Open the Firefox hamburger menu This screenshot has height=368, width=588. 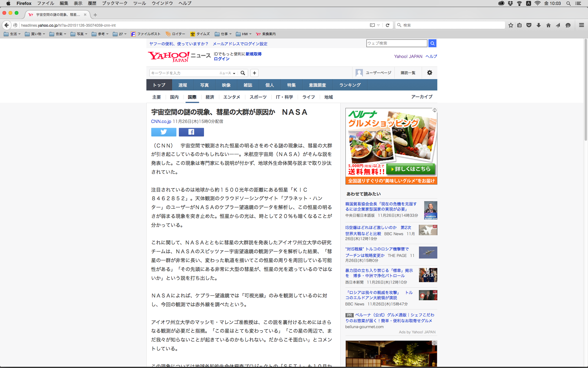(x=581, y=25)
